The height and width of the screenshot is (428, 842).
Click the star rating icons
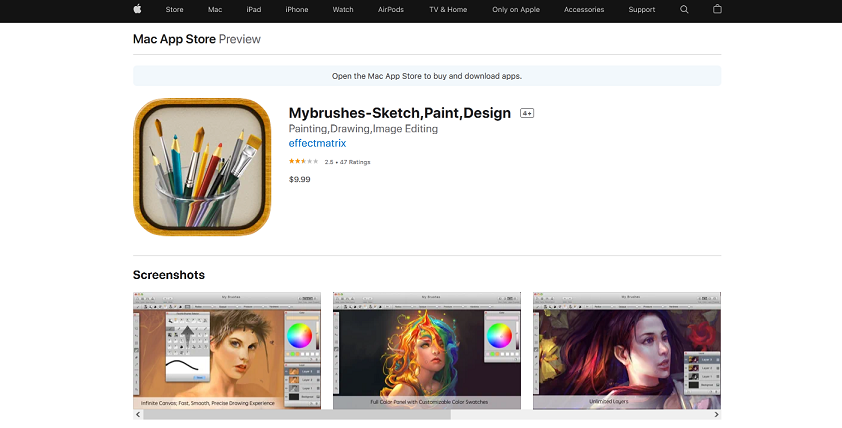coord(303,161)
